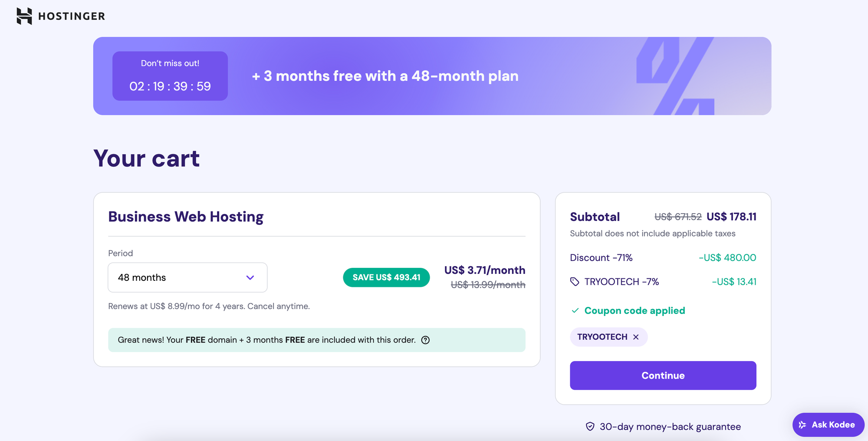Screen dimensions: 868x441
Task: Click the HOSTINGER wordmark text
Action: coord(72,16)
